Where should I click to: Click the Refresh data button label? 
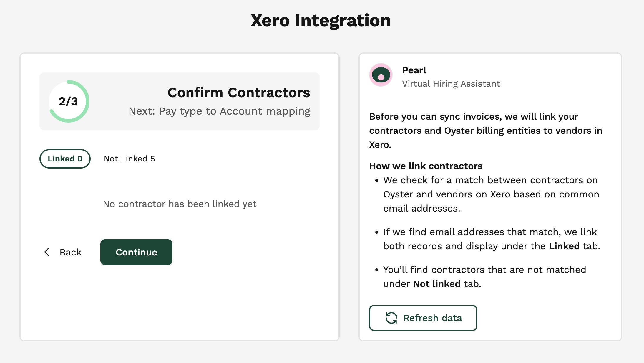[432, 318]
